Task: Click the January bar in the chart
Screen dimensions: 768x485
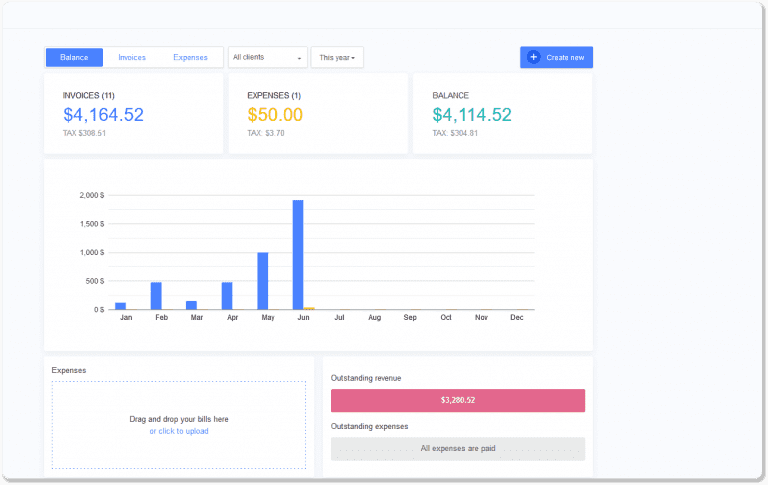Action: [121, 306]
